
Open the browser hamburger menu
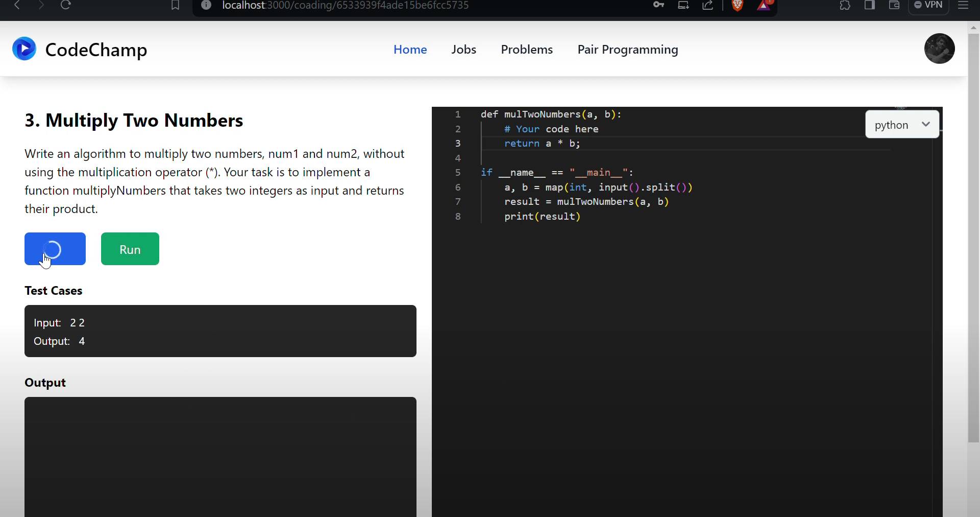click(963, 5)
